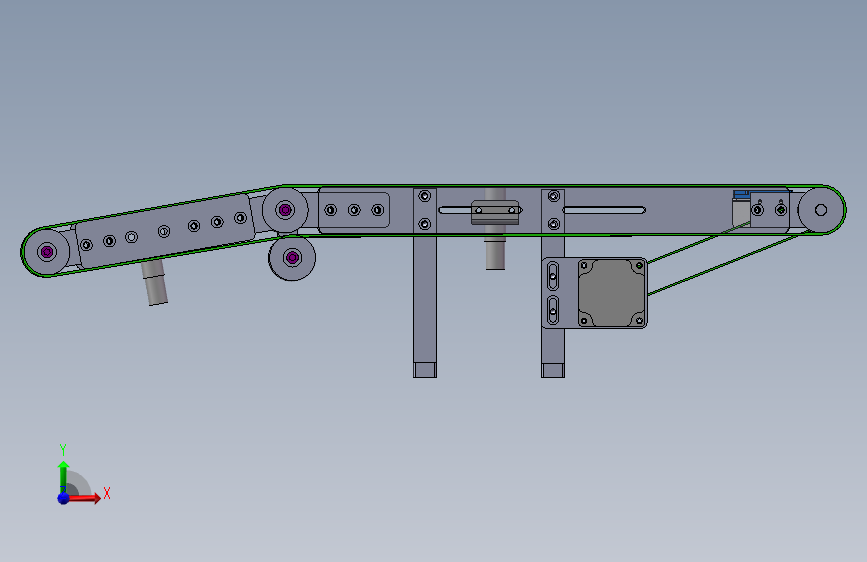
Task: Select the far-left end roller
Action: (x=46, y=252)
